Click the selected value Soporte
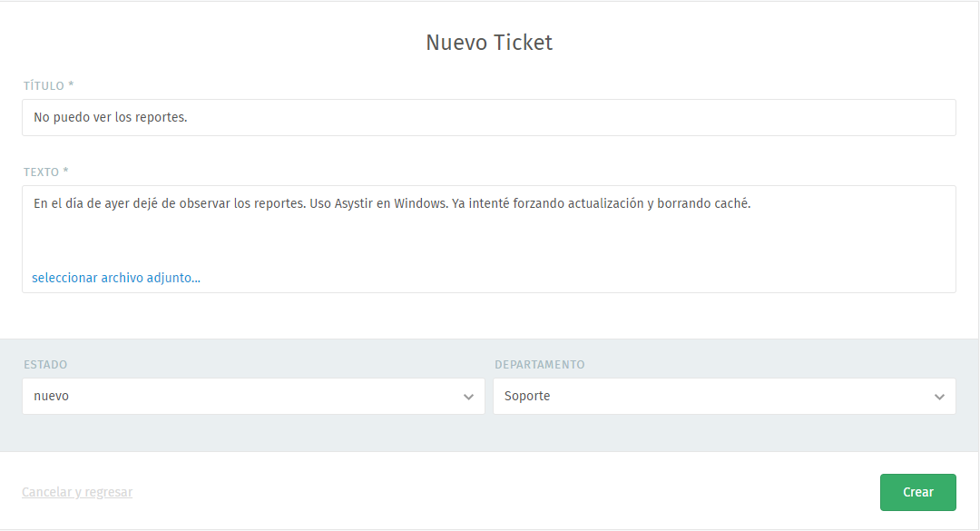 [x=527, y=397]
